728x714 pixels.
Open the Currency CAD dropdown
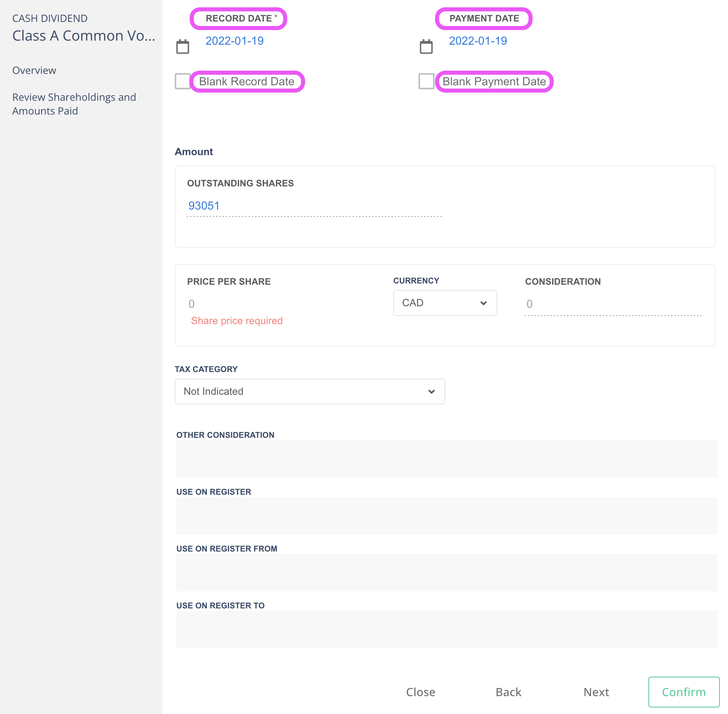(x=445, y=303)
